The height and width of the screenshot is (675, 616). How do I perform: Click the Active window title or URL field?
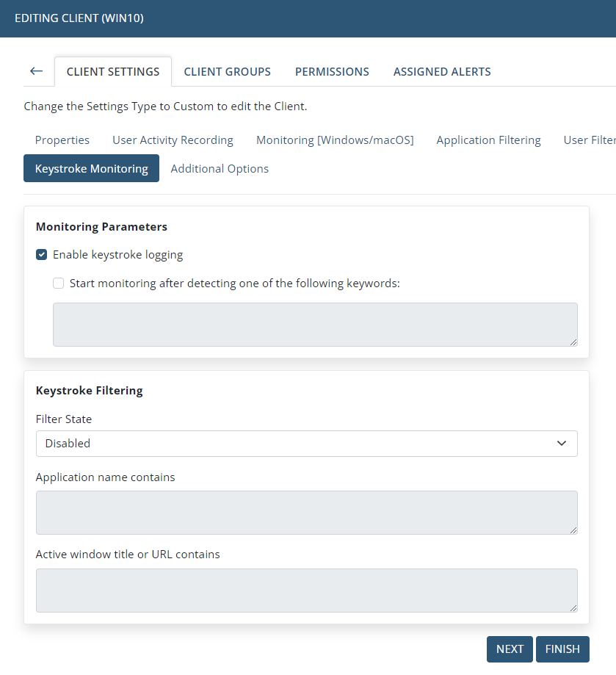(306, 590)
